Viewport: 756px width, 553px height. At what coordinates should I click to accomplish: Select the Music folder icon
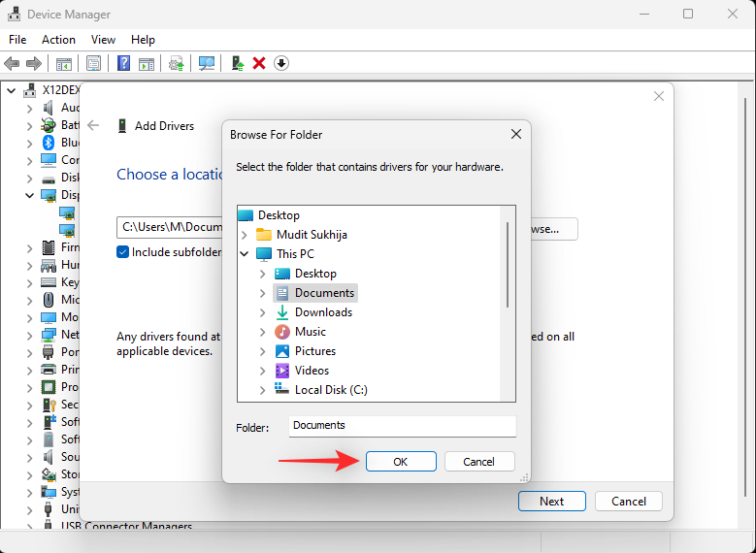(282, 332)
